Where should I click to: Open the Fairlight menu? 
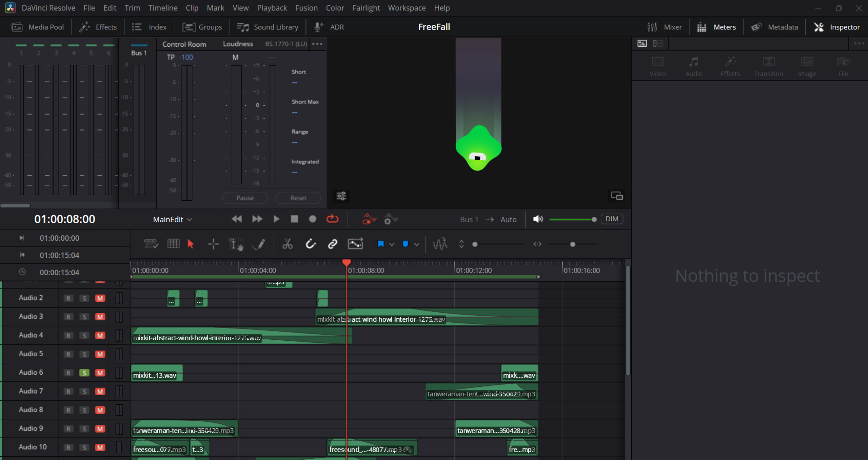click(366, 8)
